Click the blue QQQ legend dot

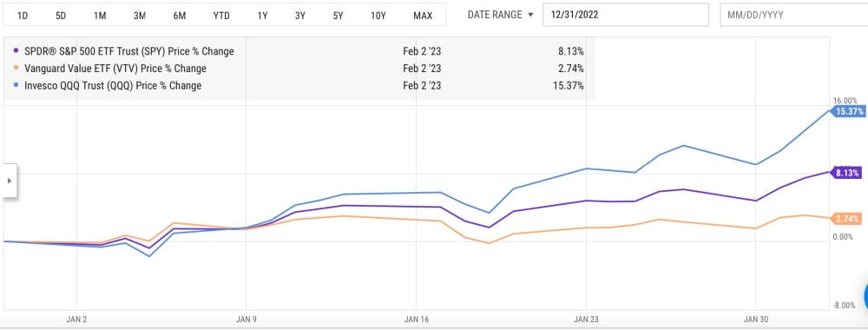tap(16, 86)
